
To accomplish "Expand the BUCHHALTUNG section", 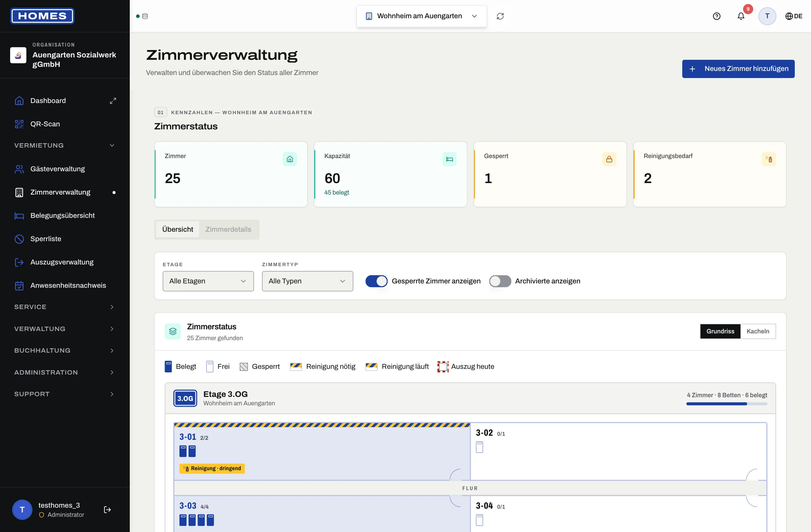I will pyautogui.click(x=65, y=351).
